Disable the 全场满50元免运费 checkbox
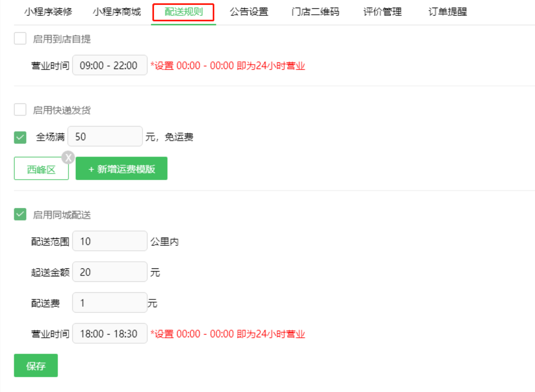The width and height of the screenshot is (535, 392). 20,136
